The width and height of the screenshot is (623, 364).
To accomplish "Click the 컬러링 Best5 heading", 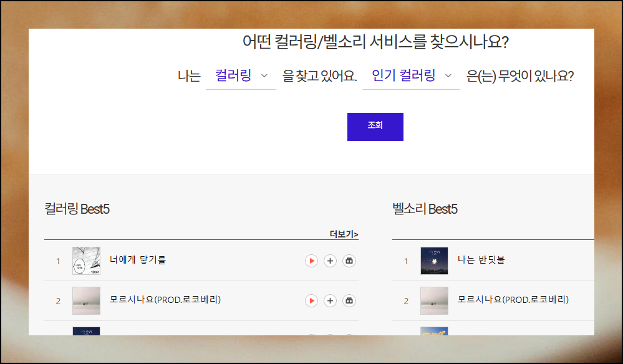I will point(77,209).
